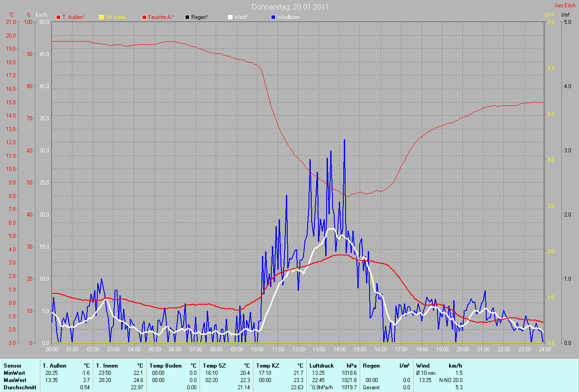The image size is (579, 392).
Task: Click the UV-I axis label at right
Action: 549,15
